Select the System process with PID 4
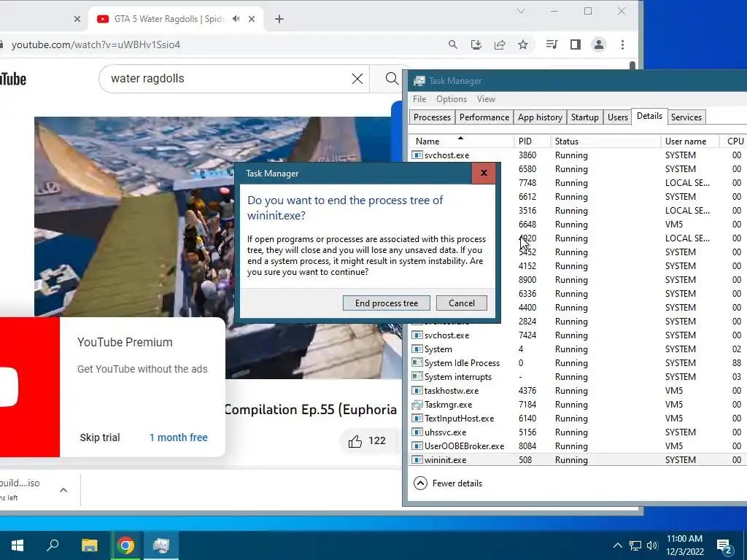The image size is (747, 560). [578, 349]
